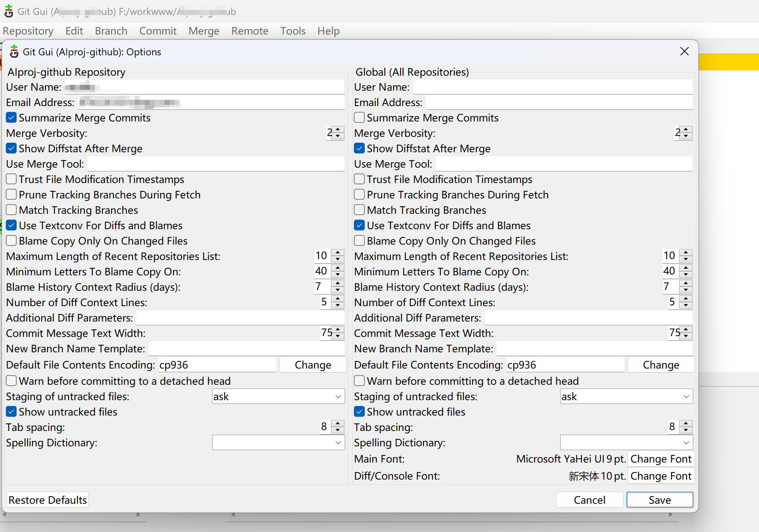Click the main window right horizontal scrollbar
Viewport: 759px width, 532px height.
coord(452,515)
